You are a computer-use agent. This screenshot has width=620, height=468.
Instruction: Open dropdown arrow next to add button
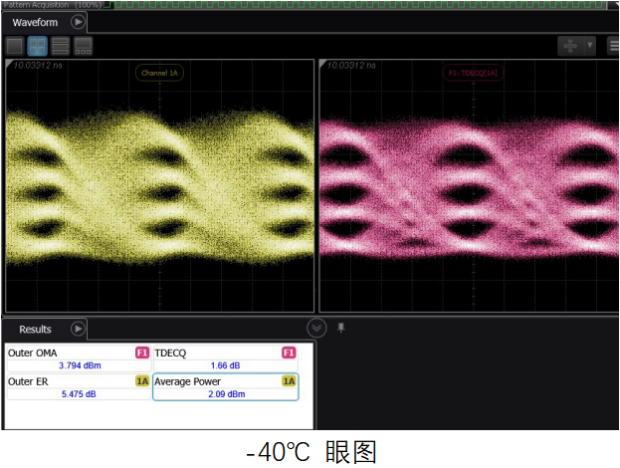[590, 45]
